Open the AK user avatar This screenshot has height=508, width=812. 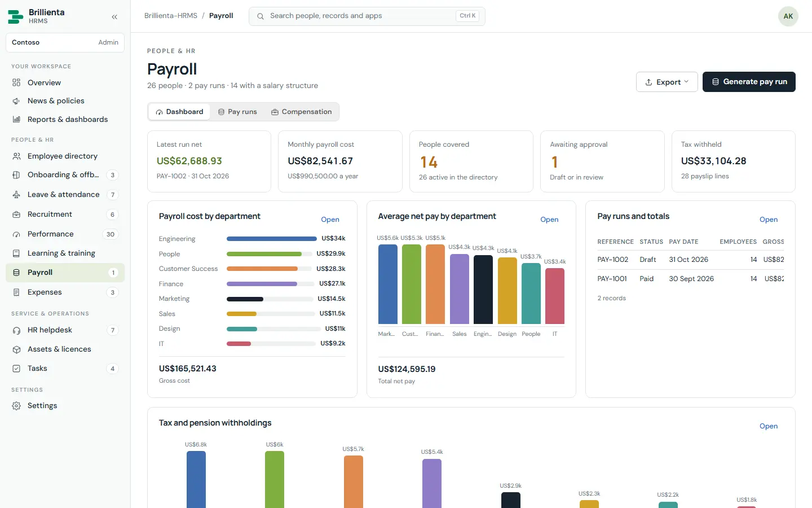pyautogui.click(x=788, y=16)
